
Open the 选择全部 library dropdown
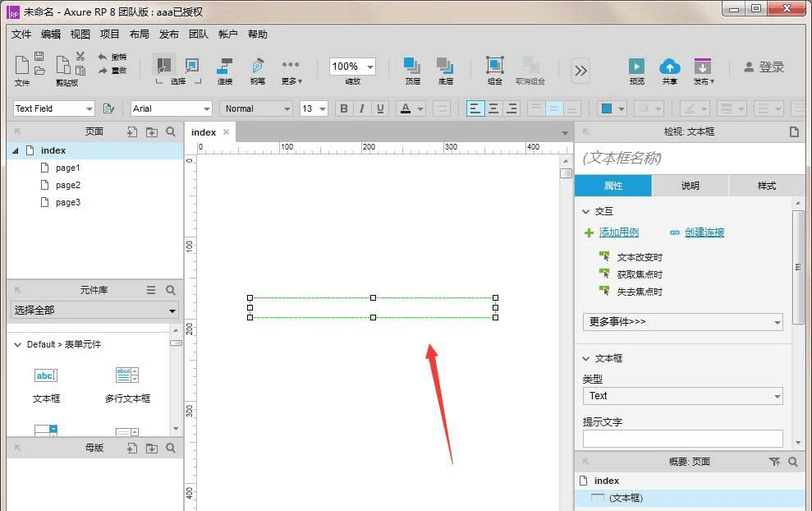pos(94,311)
